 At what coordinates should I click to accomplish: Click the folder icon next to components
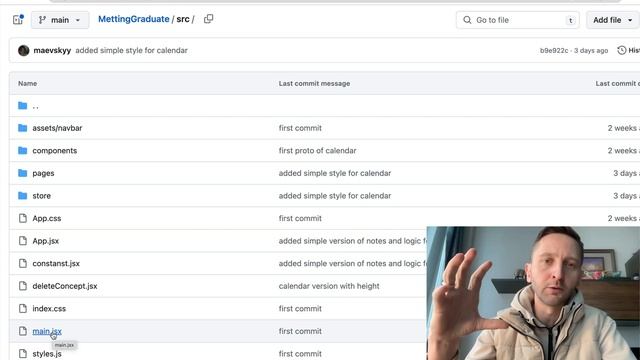click(x=22, y=151)
